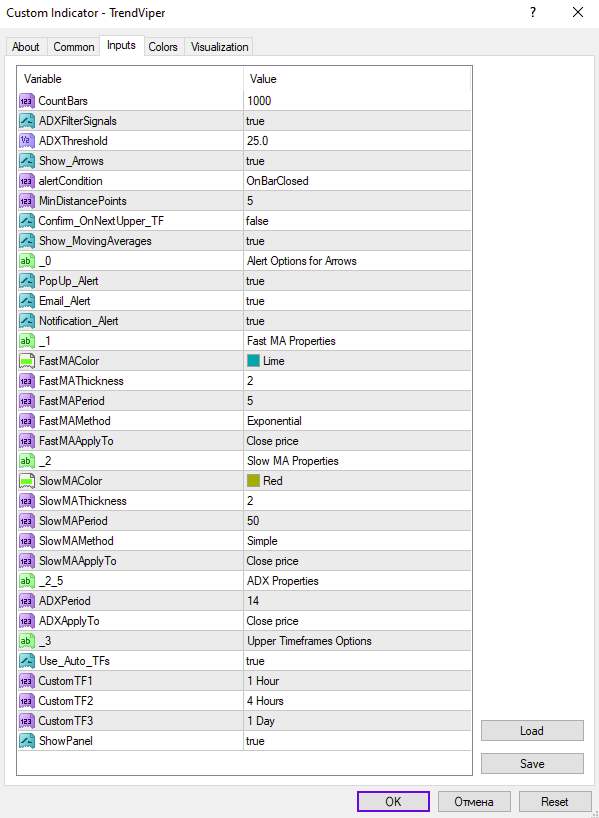Click the boolean icon beside ShowPanel
The image size is (599, 818).
pyautogui.click(x=27, y=741)
